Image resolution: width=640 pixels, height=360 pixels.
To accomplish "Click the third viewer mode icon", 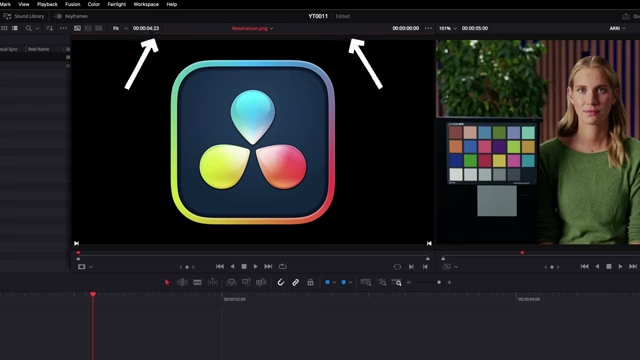I will pos(98,28).
